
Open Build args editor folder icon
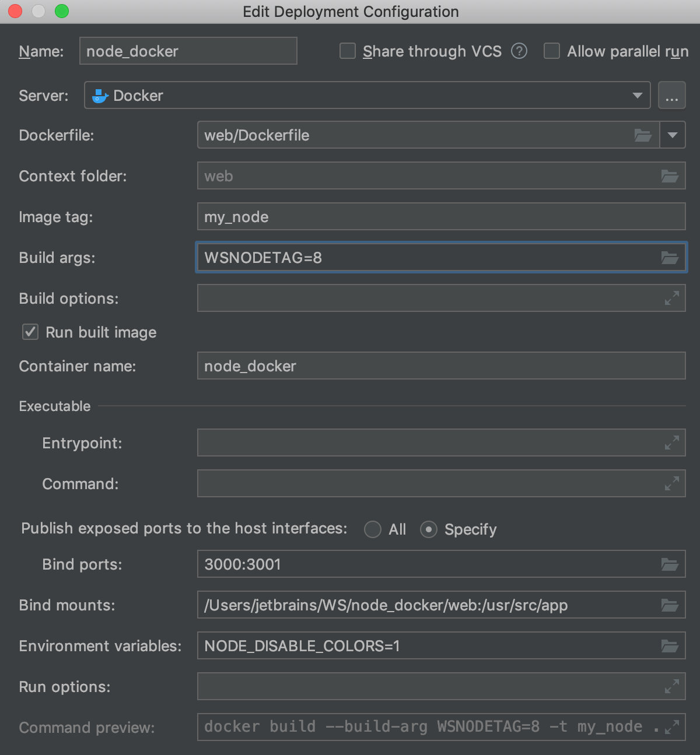click(670, 258)
